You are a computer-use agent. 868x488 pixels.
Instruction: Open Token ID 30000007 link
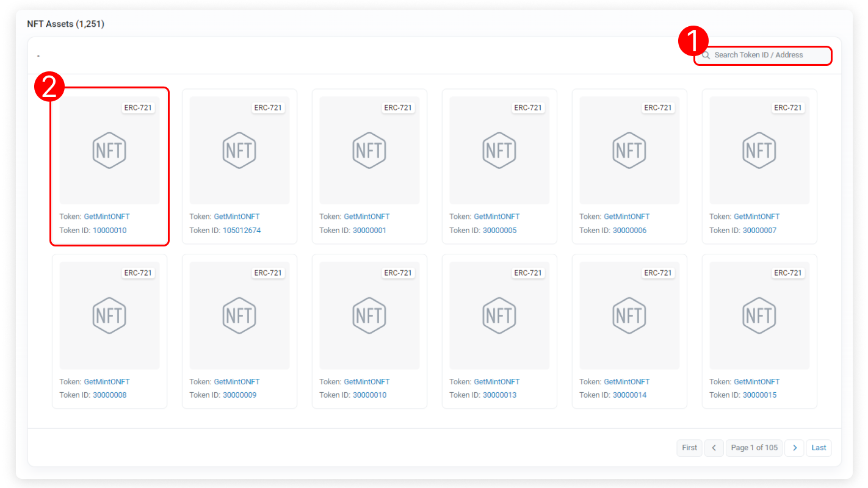pos(759,231)
